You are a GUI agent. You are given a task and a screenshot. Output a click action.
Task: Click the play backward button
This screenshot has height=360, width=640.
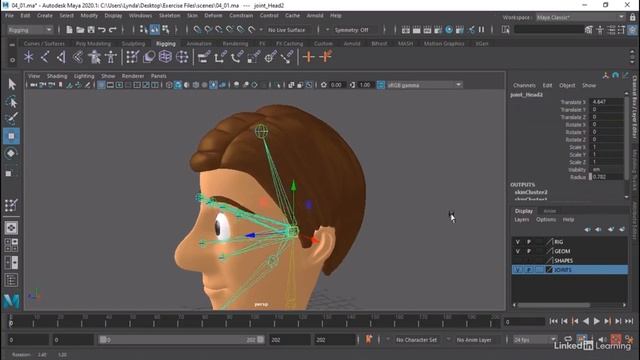pos(586,321)
